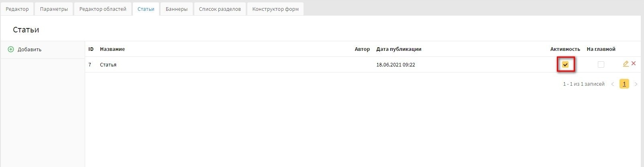Open the Список разделов tab
This screenshot has height=167, width=644.
(220, 9)
